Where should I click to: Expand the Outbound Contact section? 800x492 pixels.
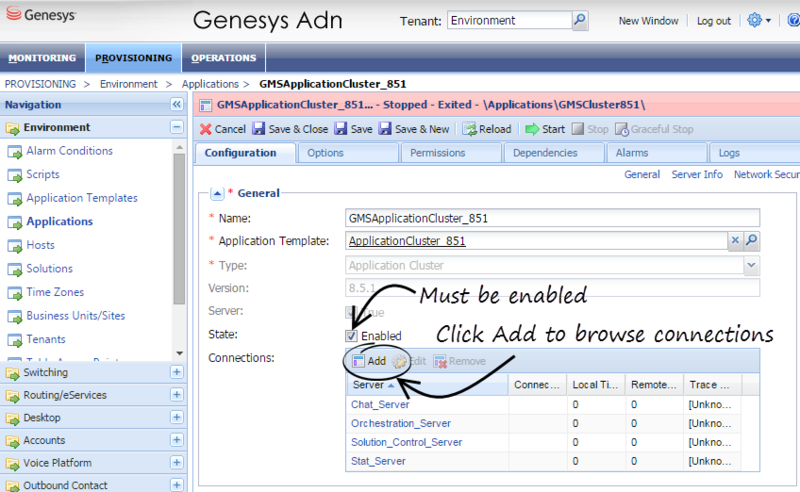click(177, 485)
